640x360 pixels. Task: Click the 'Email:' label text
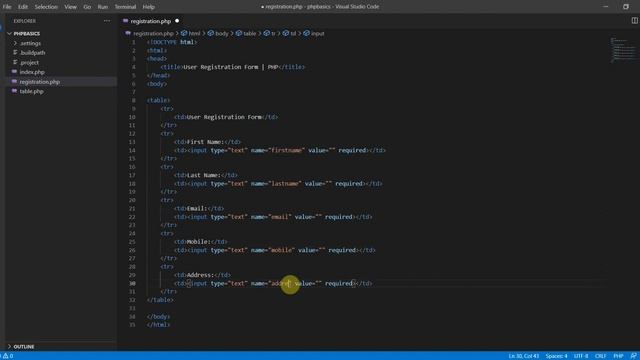(197, 209)
